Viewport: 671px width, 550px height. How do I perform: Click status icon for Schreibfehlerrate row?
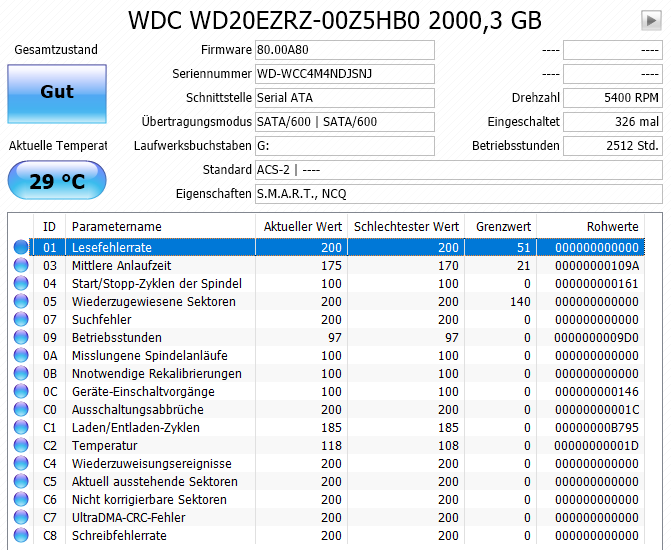pos(21,535)
